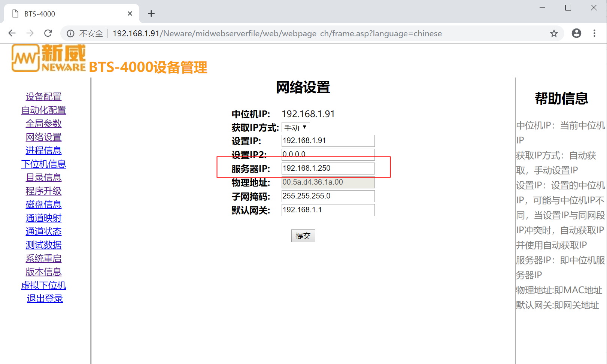The image size is (607, 364).
Task: Bookmark this page with the star icon
Action: [554, 33]
